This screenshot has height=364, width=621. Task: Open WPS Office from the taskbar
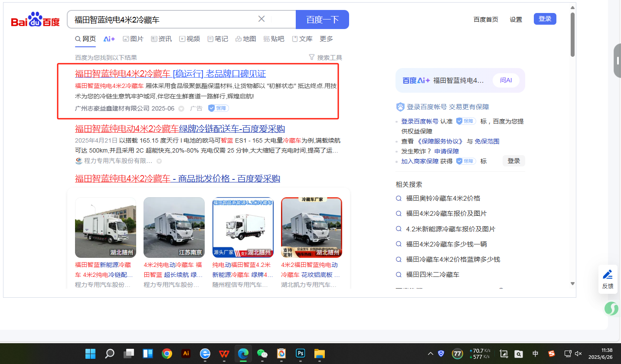pyautogui.click(x=224, y=354)
